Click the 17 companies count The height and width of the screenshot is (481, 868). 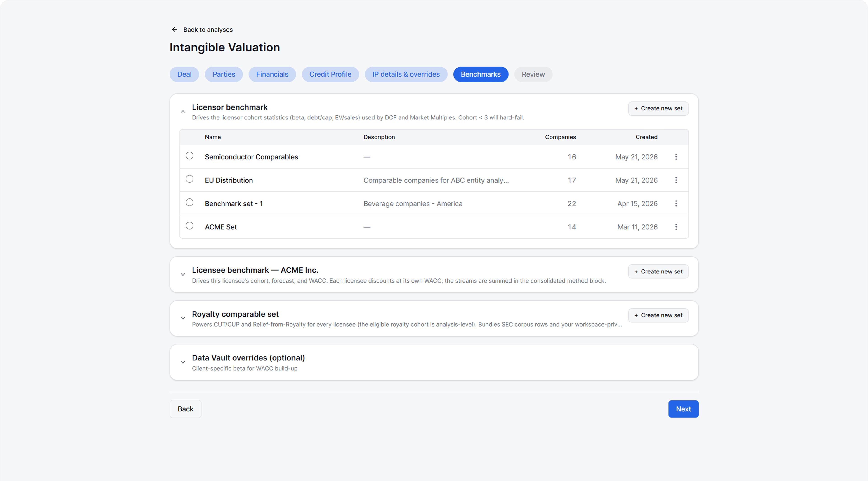click(571, 180)
